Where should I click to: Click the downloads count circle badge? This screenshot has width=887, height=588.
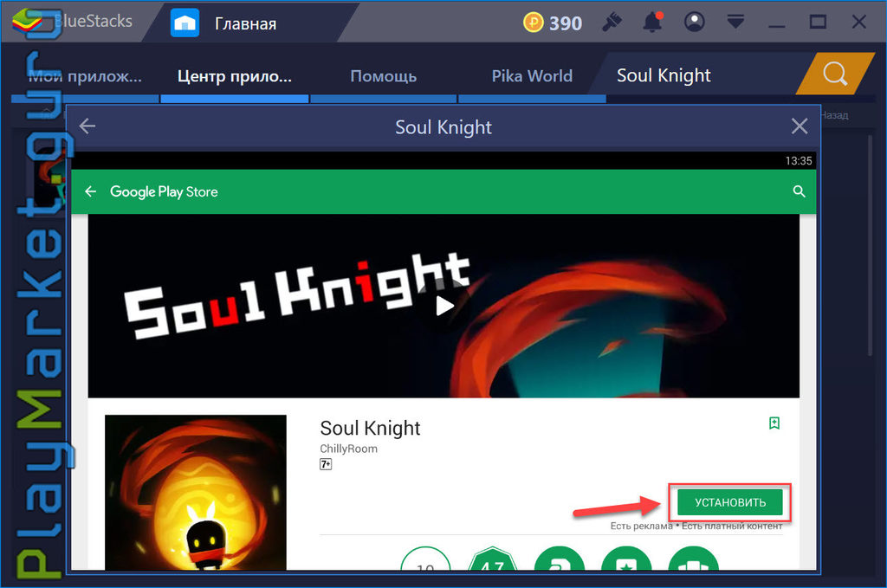click(425, 559)
